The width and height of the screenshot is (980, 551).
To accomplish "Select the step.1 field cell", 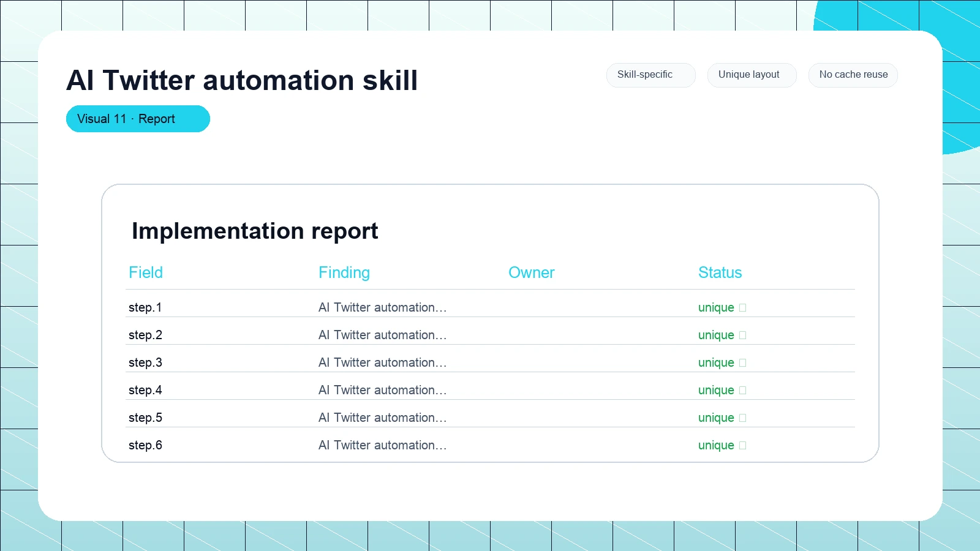I will [x=145, y=307].
